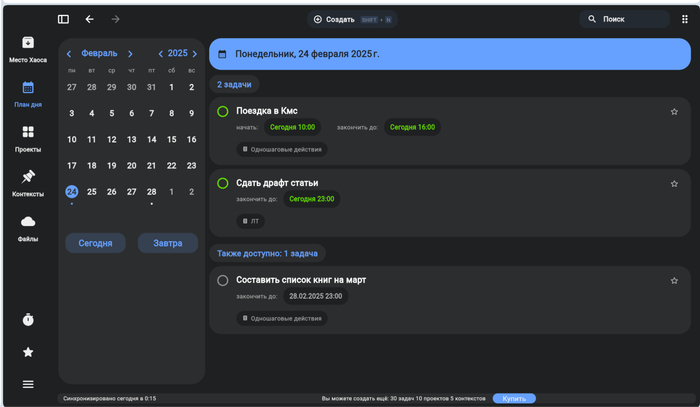The image size is (700, 407).
Task: Open the timer stopwatch icon in sidebar
Action: coord(28,319)
